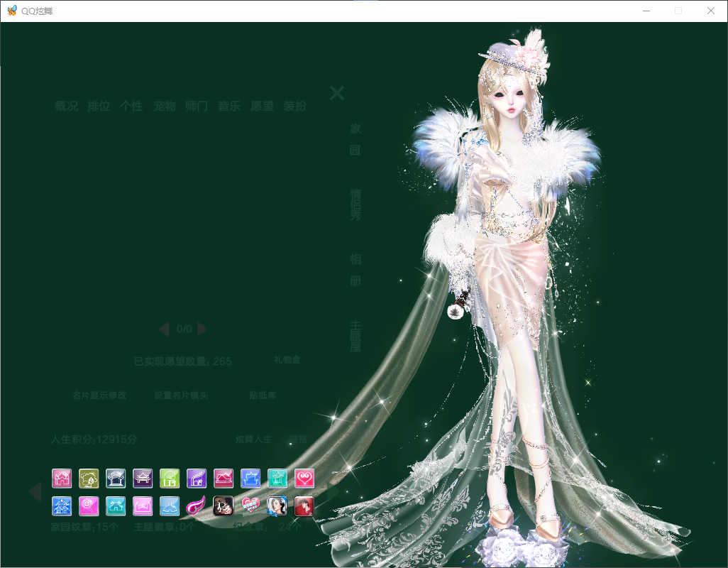Open the 宠物 tab
Viewport: 728px width, 568px height.
tap(165, 106)
